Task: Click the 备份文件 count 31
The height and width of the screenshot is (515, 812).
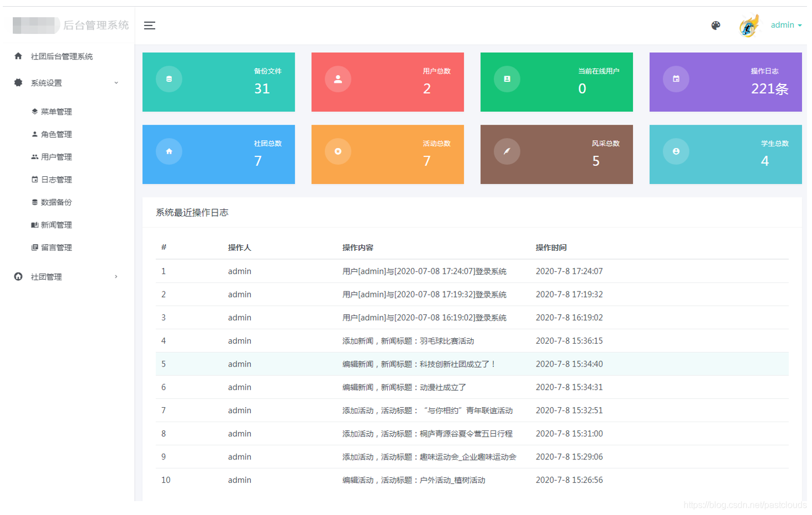Action: coord(262,88)
